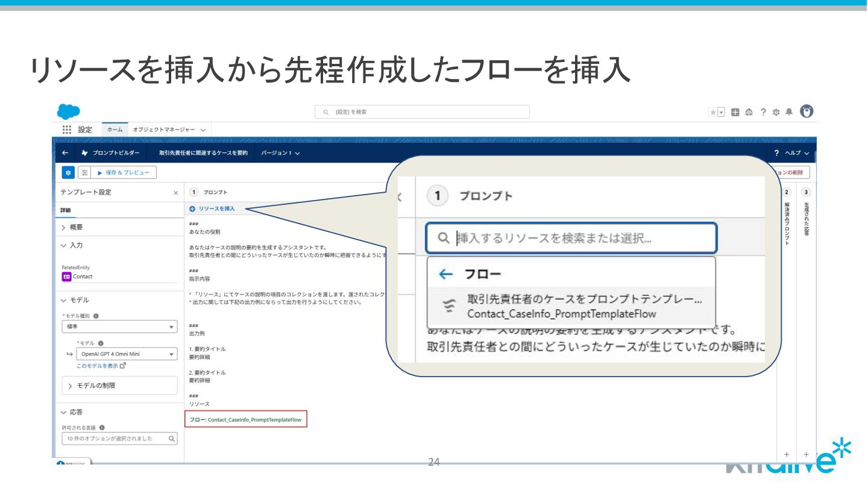This screenshot has width=868, height=488.
Task: Toggle the blue template settings gear button
Action: [x=68, y=173]
